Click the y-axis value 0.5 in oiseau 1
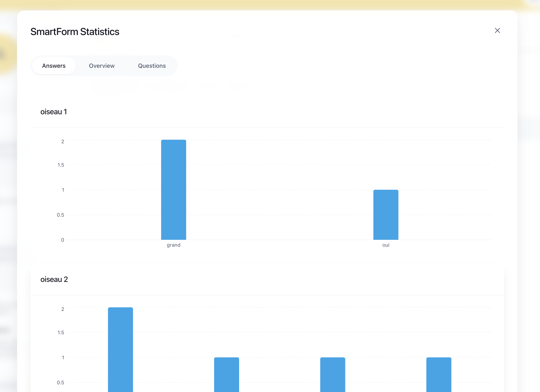Screen dimensions: 540x392 coord(60,215)
